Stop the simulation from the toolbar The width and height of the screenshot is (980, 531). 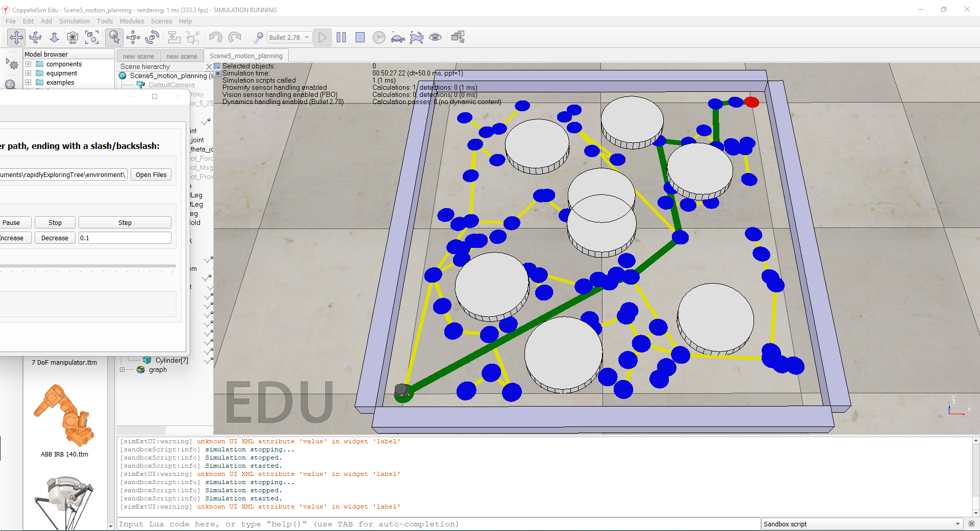(x=360, y=37)
